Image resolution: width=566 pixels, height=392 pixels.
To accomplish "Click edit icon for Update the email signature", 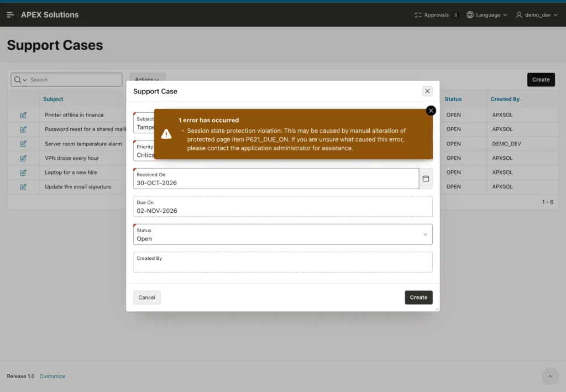I will point(23,187).
